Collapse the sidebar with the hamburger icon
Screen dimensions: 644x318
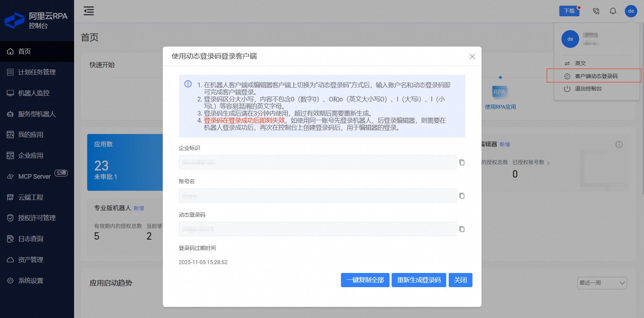coord(89,11)
